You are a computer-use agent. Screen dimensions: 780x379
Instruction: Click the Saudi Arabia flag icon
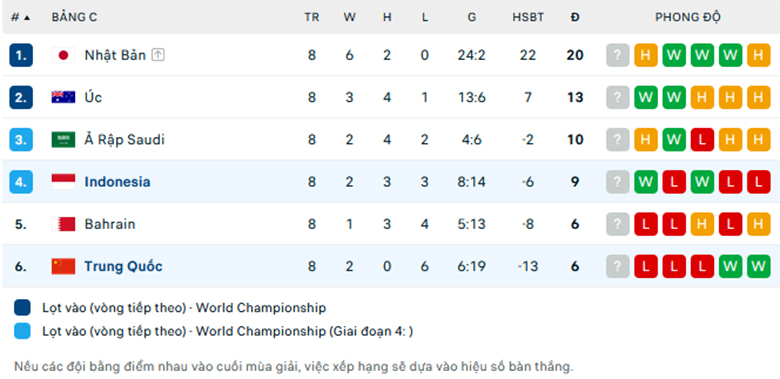63,140
